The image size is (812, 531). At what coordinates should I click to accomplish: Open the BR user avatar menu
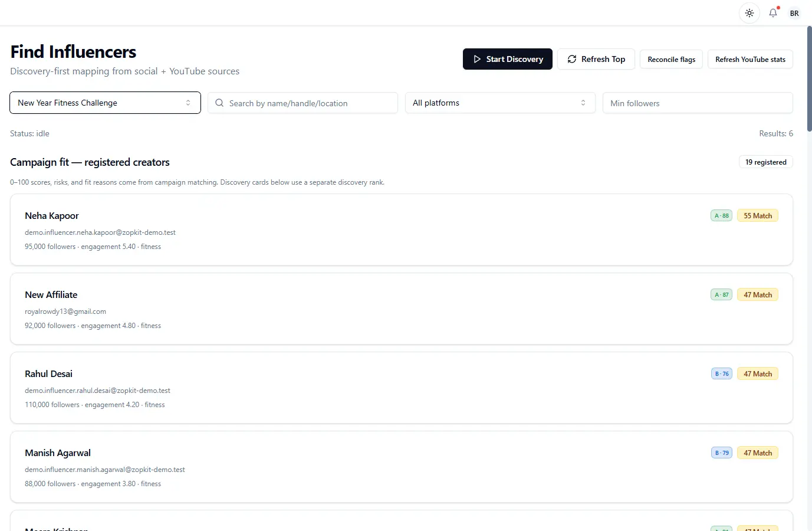(x=794, y=13)
